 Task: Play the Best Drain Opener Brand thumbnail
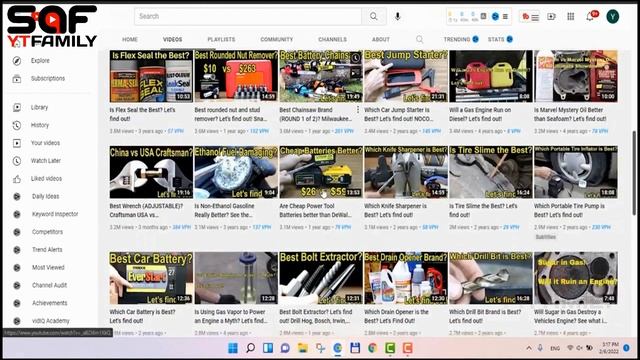pyautogui.click(x=406, y=278)
